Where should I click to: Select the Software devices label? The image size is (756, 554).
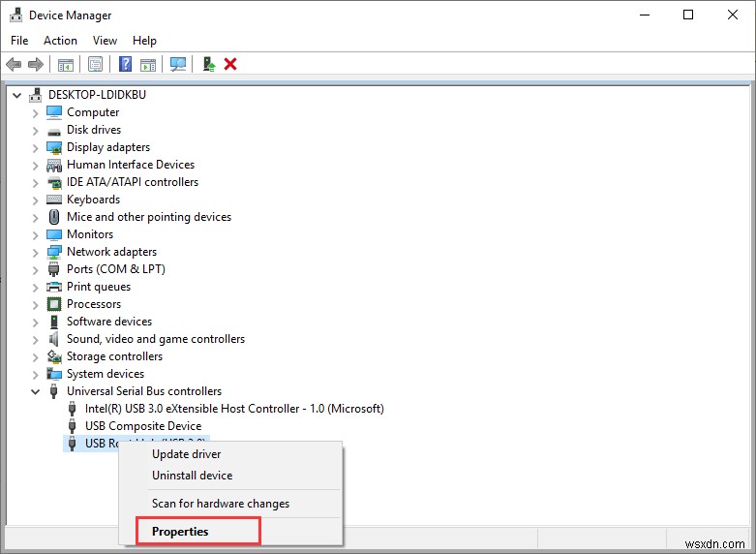click(109, 322)
